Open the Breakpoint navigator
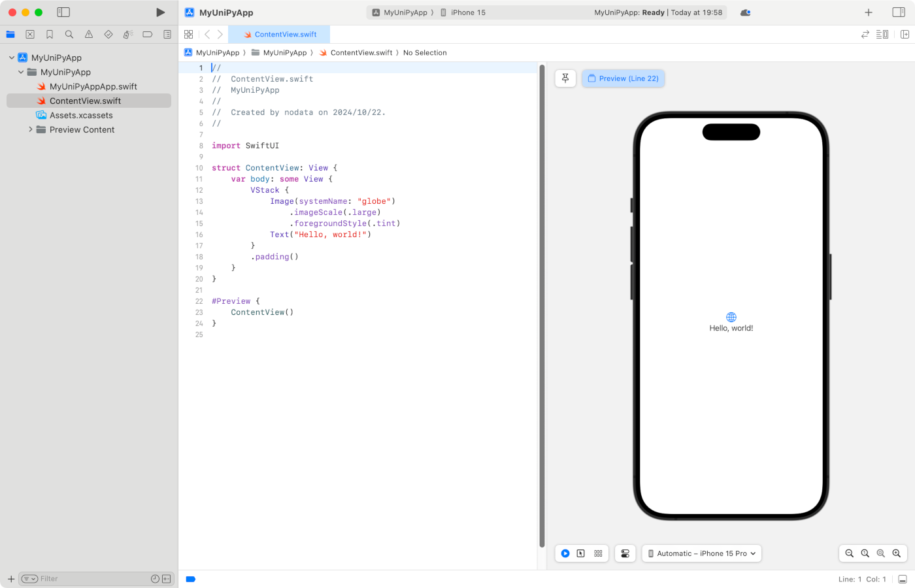The height and width of the screenshot is (588, 915). (x=148, y=35)
